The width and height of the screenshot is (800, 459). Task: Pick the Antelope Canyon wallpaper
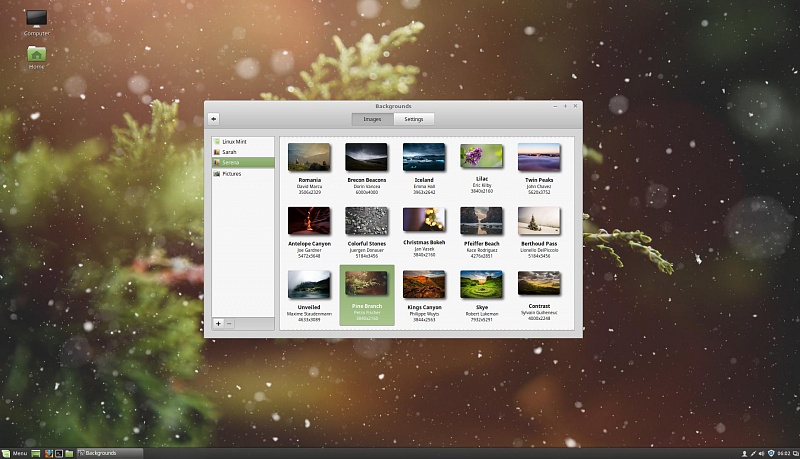click(308, 221)
